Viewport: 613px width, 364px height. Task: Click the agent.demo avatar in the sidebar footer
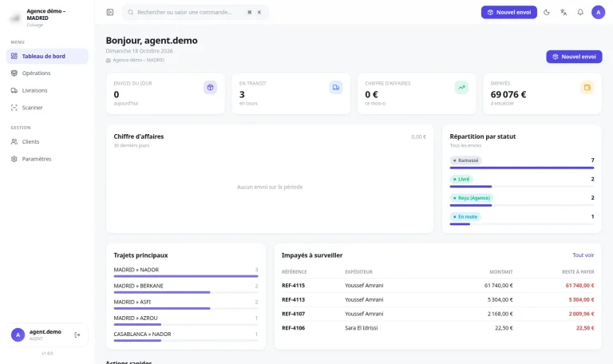point(18,334)
